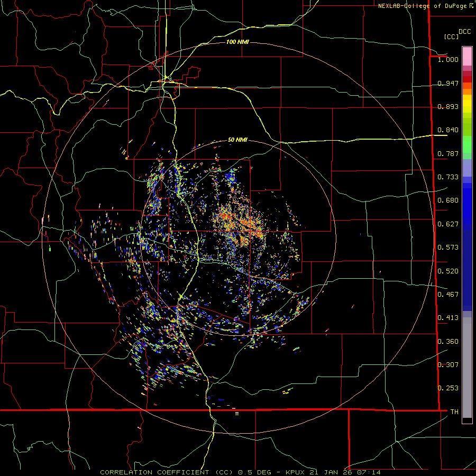Select the 0.627 color scale value

(x=448, y=224)
